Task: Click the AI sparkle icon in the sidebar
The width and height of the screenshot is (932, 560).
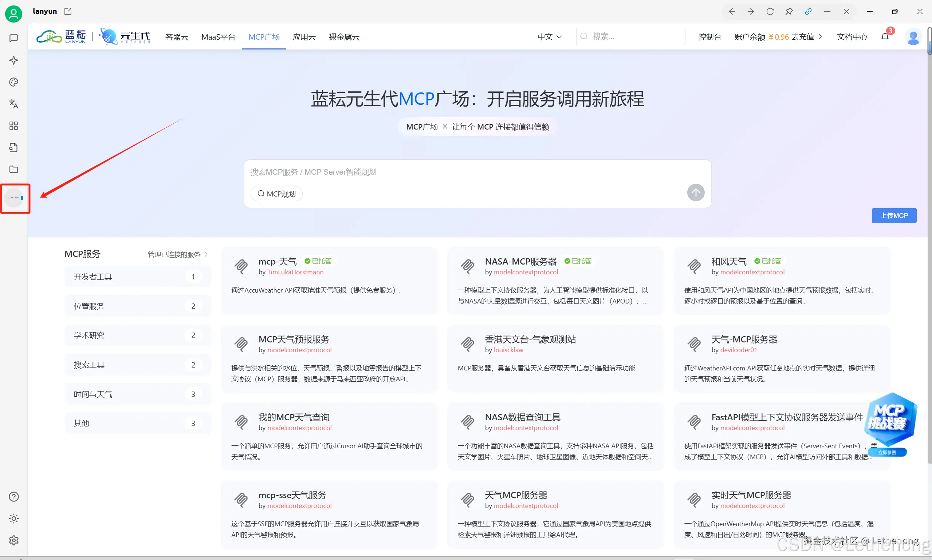Action: [13, 60]
